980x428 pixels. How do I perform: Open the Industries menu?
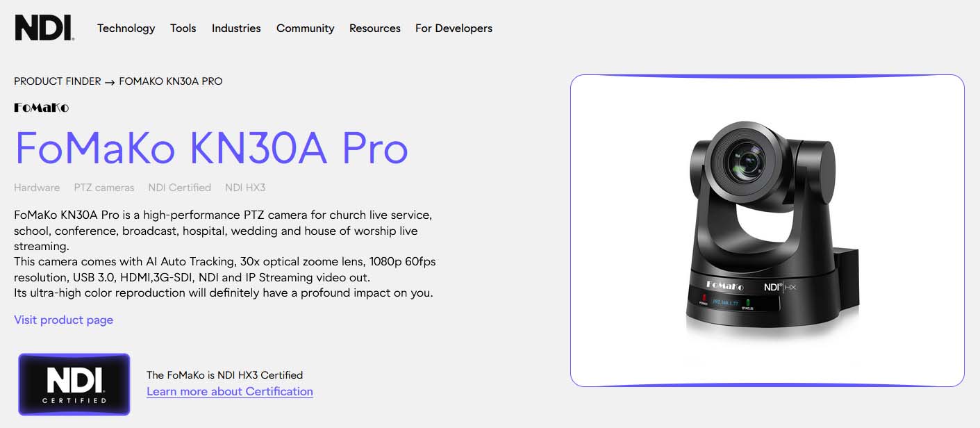coord(236,28)
